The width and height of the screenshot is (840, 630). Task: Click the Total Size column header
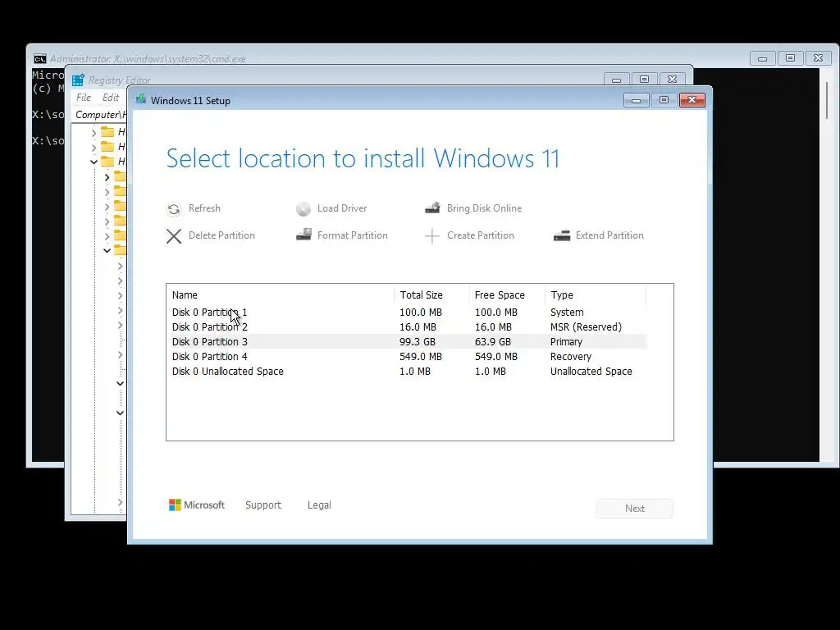pos(431,295)
